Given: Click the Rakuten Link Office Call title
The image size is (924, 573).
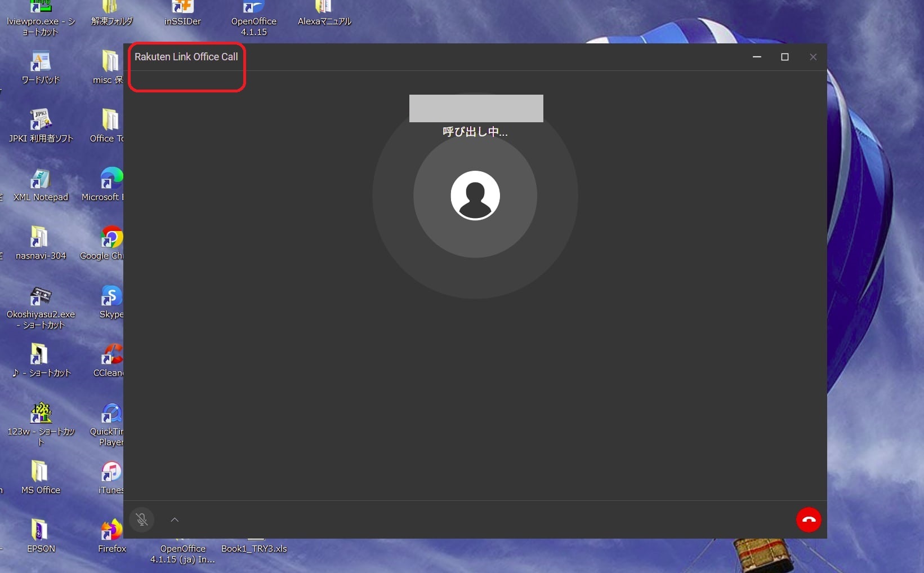Looking at the screenshot, I should pos(186,57).
